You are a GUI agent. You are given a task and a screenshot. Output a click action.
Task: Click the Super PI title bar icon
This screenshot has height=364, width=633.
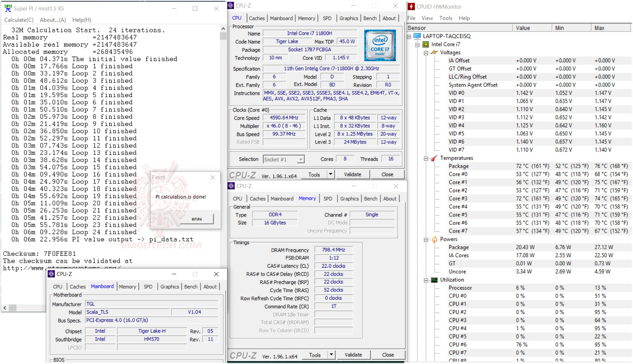(8, 8)
